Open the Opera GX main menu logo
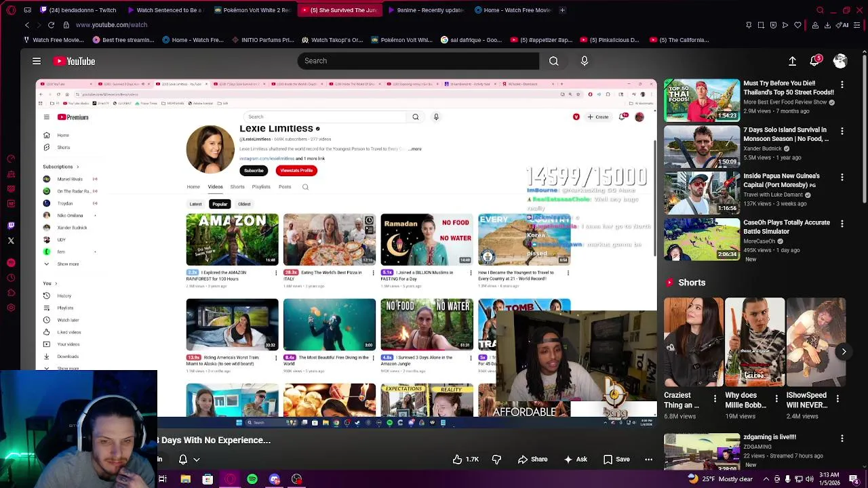 point(10,10)
